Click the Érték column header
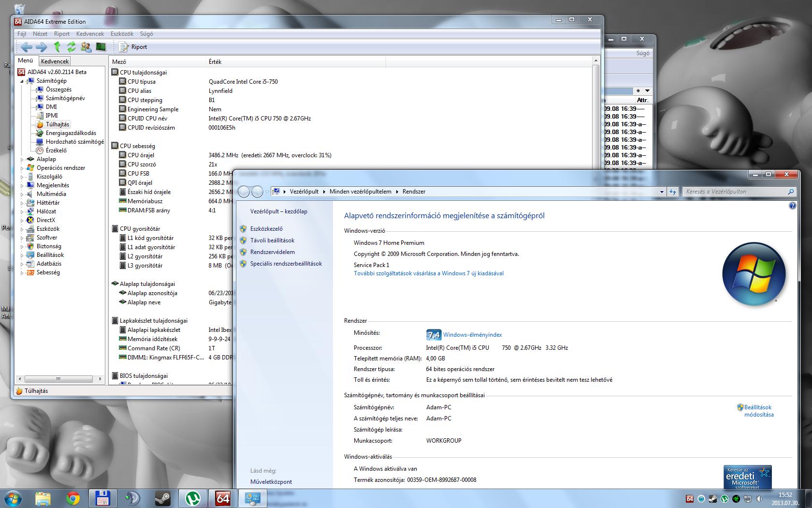 pos(296,61)
